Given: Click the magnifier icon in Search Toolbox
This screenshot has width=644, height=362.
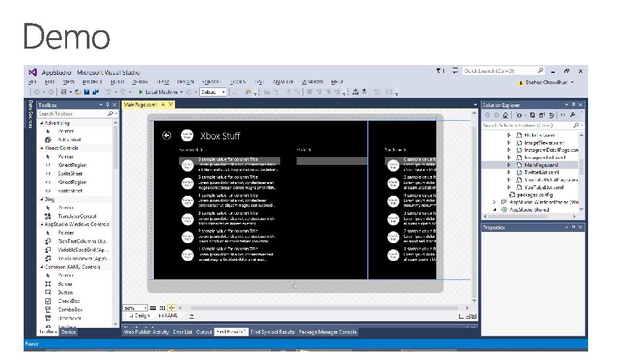Looking at the screenshot, I should pos(110,114).
